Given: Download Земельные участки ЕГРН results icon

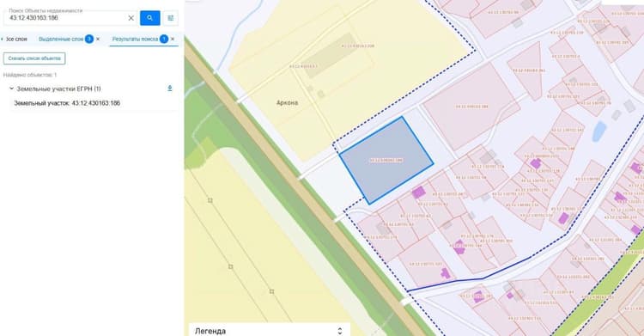Looking at the screenshot, I should click(170, 89).
